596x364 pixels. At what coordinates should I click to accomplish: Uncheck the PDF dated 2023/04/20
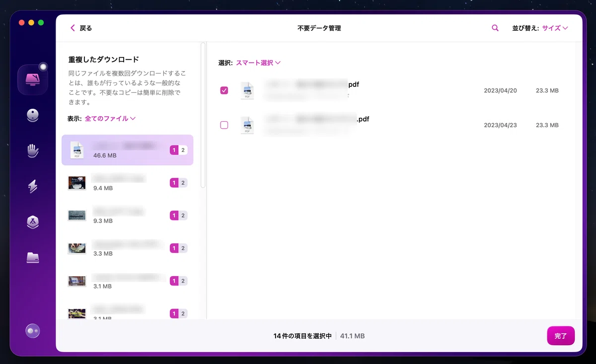(x=224, y=90)
